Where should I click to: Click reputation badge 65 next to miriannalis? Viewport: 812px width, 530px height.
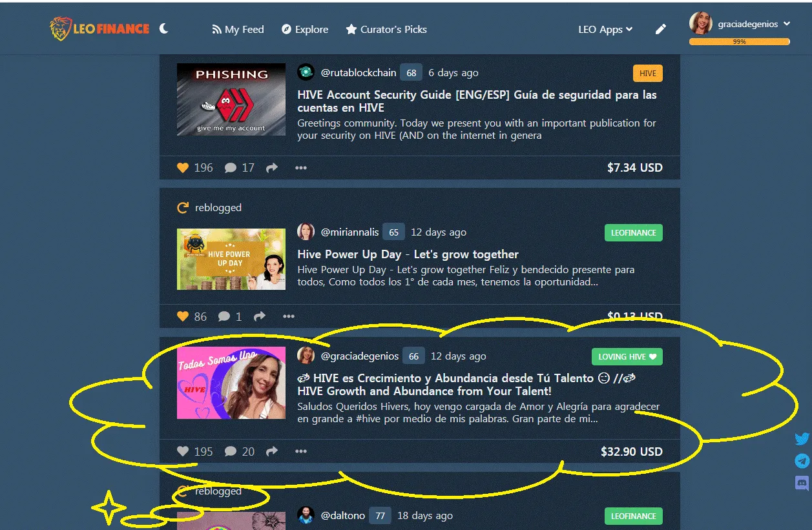[394, 232]
